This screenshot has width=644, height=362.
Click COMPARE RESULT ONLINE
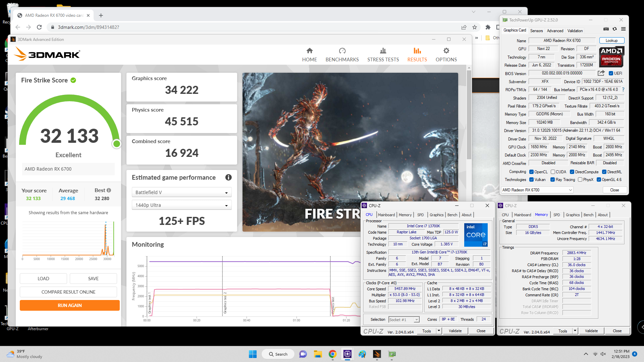tap(68, 292)
